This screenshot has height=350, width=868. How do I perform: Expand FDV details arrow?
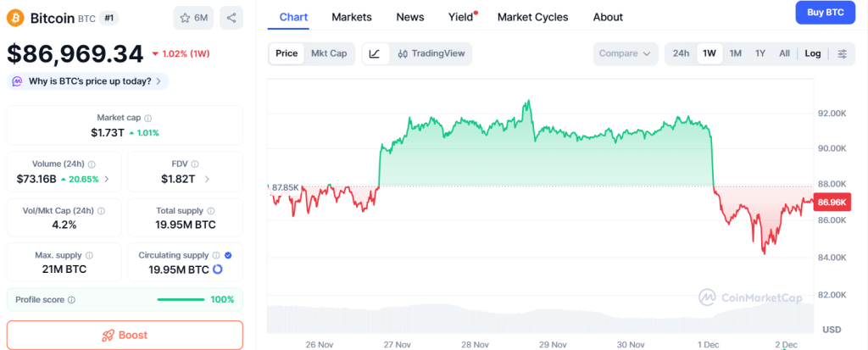click(207, 180)
